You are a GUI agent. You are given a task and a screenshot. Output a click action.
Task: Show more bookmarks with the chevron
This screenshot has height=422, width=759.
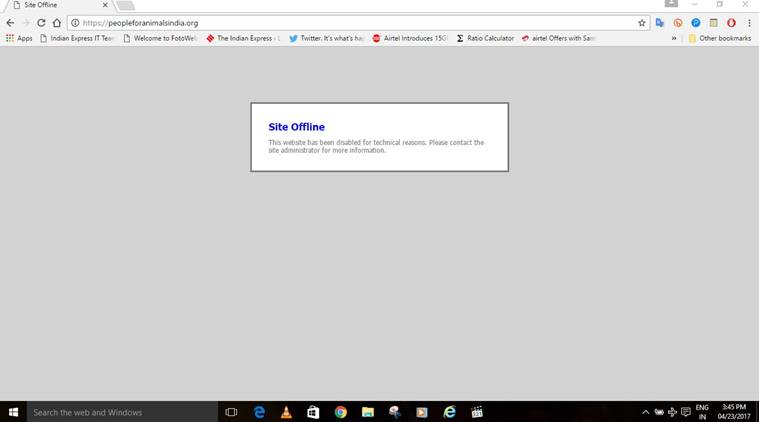pos(674,38)
